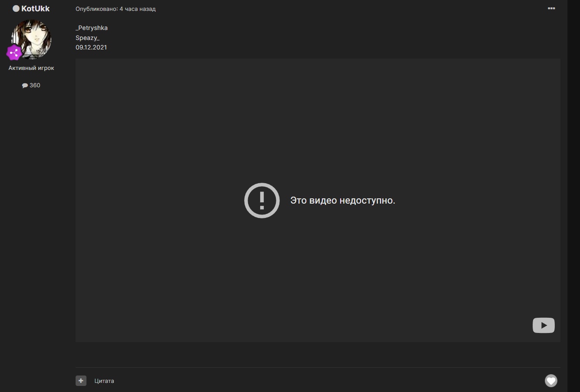This screenshot has width=580, height=392.
Task: Click the purple rank badge icon
Action: click(x=14, y=53)
